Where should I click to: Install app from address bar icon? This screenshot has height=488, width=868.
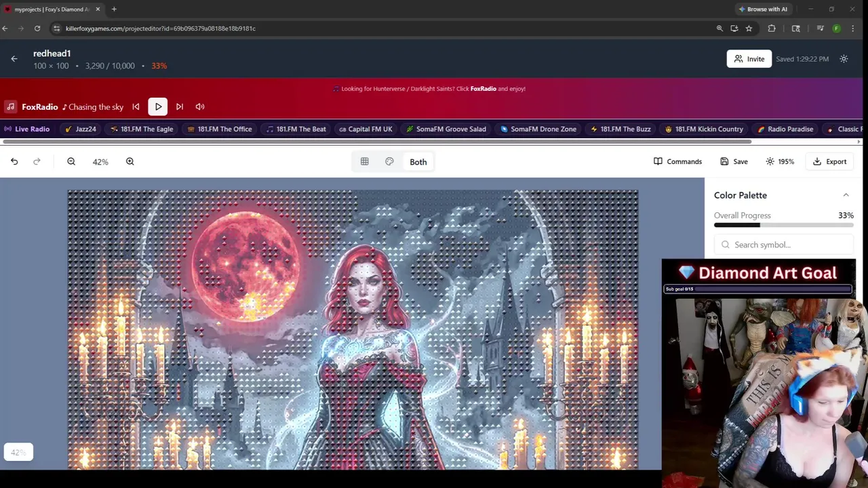tap(734, 28)
